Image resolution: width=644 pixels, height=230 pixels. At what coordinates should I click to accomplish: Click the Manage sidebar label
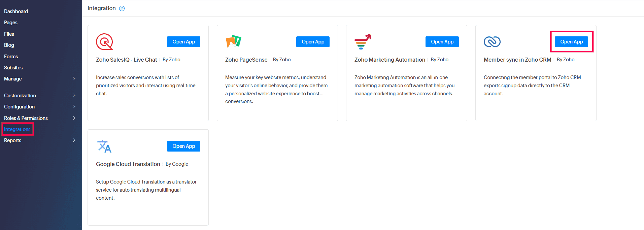[x=13, y=79]
